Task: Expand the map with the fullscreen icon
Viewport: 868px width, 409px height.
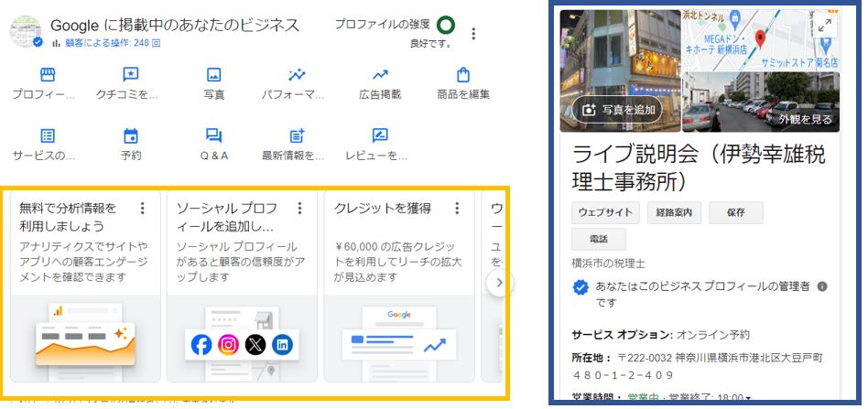Action: pos(825,25)
